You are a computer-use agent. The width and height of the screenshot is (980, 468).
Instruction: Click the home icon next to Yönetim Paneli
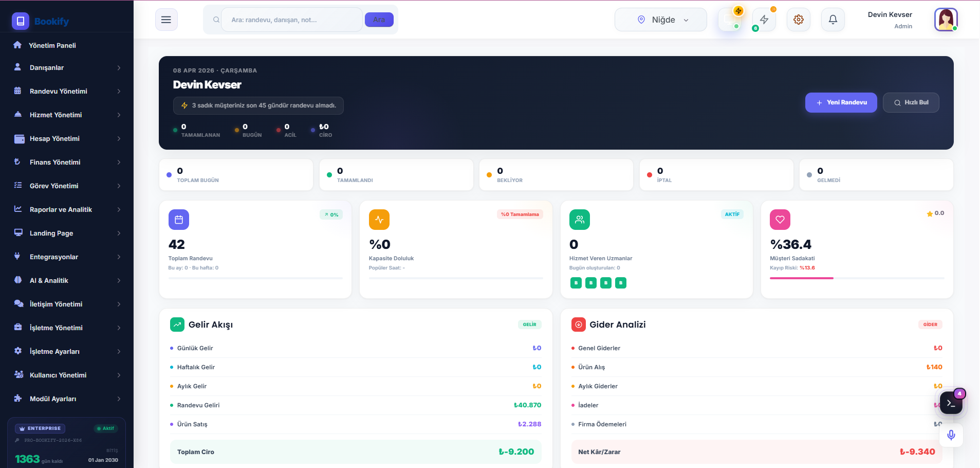(x=17, y=45)
